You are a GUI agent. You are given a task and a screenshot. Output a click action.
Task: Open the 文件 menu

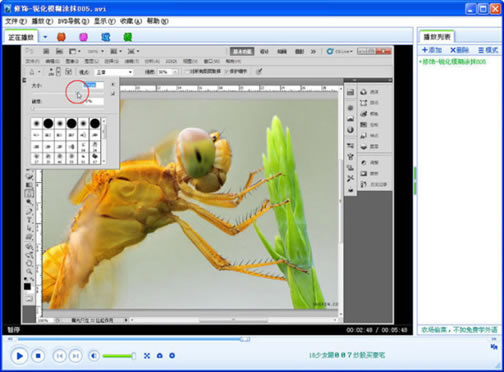tap(15, 21)
